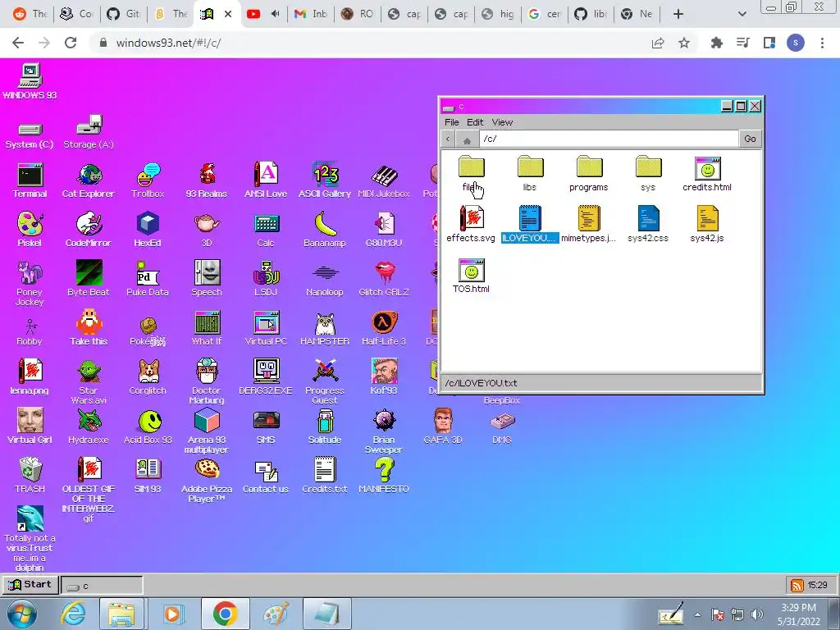This screenshot has width=840, height=630.
Task: Select the 3D teapot icon
Action: tap(207, 230)
